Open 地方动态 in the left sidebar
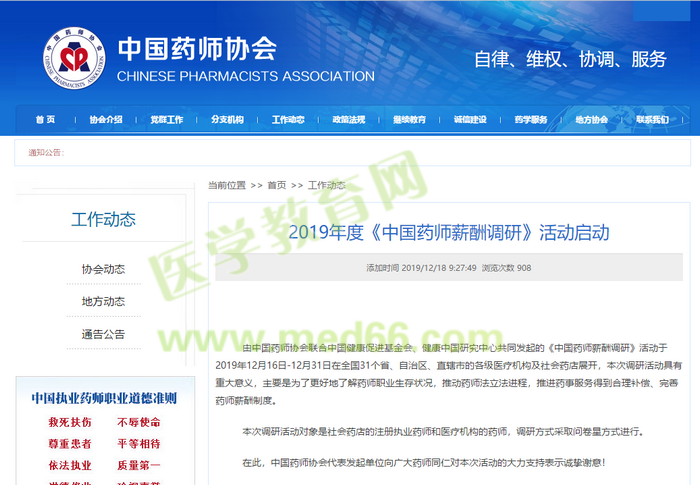 103,301
